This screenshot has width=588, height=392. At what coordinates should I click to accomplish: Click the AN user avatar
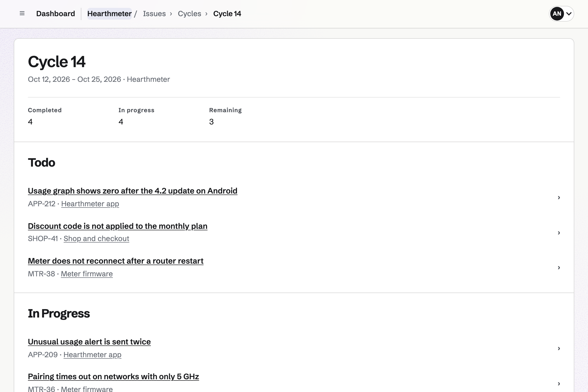tap(557, 13)
